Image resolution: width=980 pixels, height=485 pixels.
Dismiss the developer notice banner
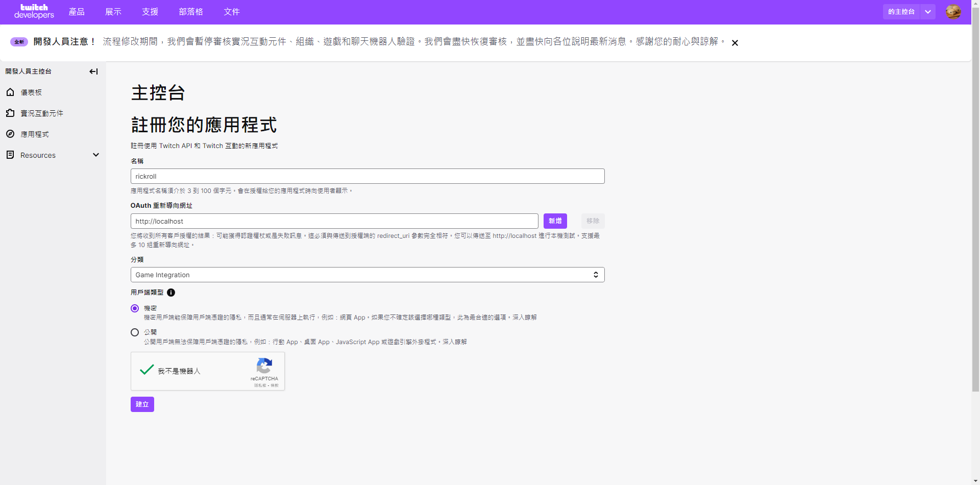[735, 43]
